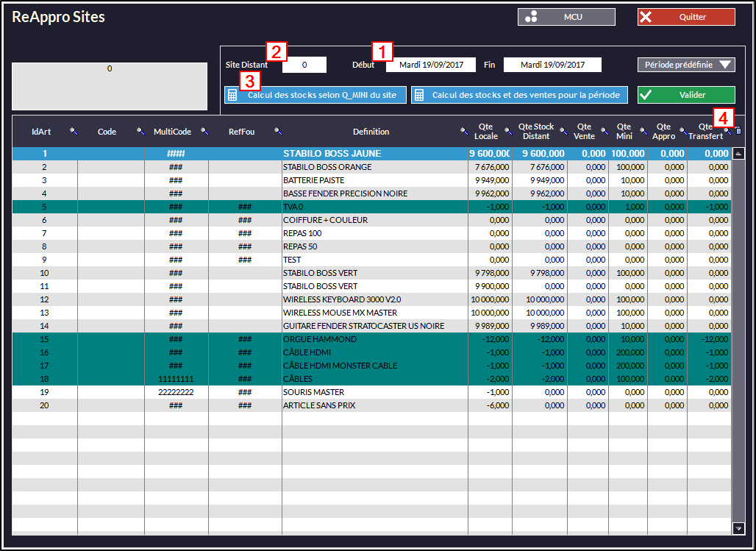Screen dimensions: 756x551
Task: Click the search icon beside RefFou column
Action: (278, 131)
